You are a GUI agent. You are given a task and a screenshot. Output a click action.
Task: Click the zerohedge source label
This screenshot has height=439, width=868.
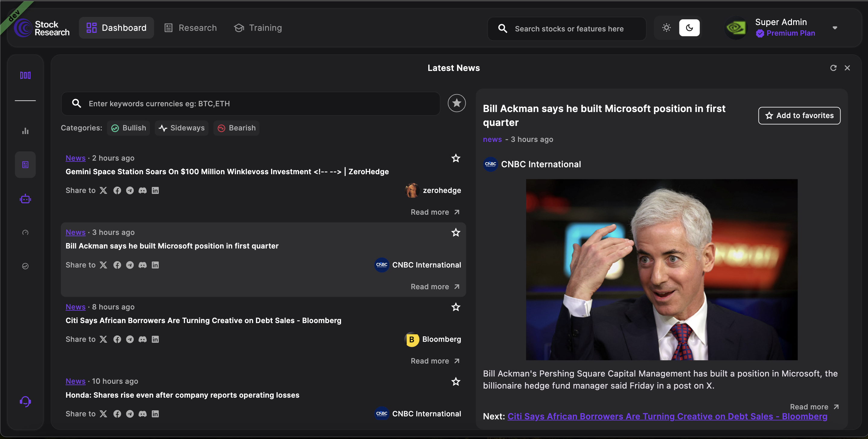pyautogui.click(x=442, y=191)
